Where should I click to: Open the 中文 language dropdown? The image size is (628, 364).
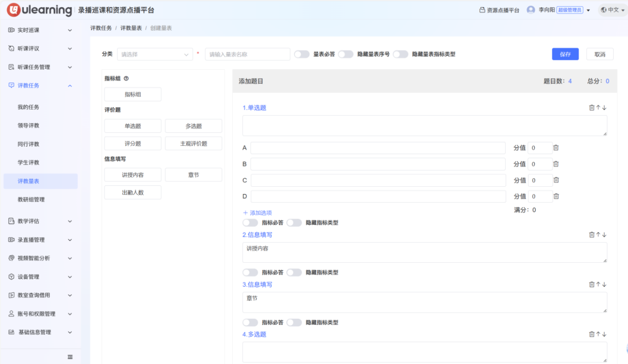[x=613, y=10]
